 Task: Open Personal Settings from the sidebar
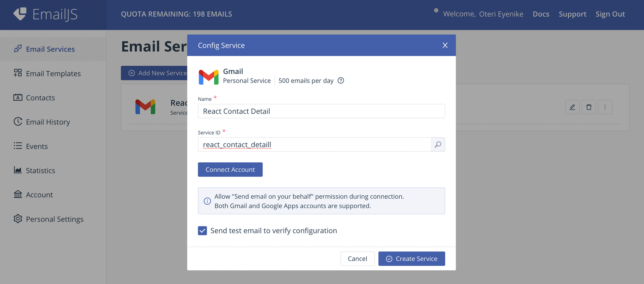point(54,219)
